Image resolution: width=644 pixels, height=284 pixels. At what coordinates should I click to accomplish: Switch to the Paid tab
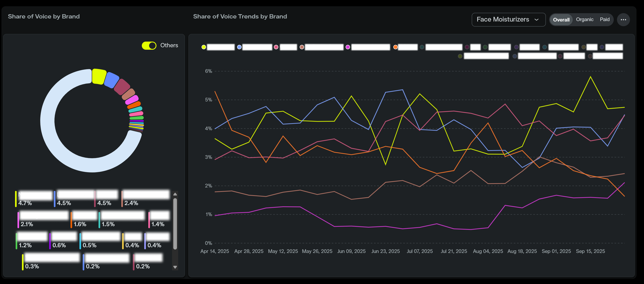(x=605, y=19)
